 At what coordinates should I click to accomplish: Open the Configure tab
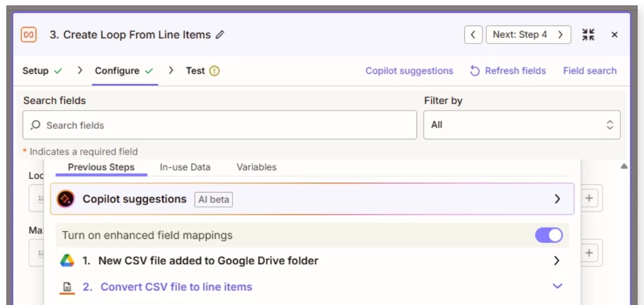click(x=124, y=71)
